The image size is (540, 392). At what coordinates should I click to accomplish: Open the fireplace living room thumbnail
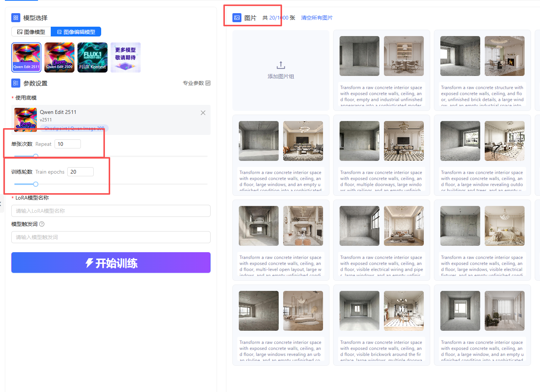505,56
